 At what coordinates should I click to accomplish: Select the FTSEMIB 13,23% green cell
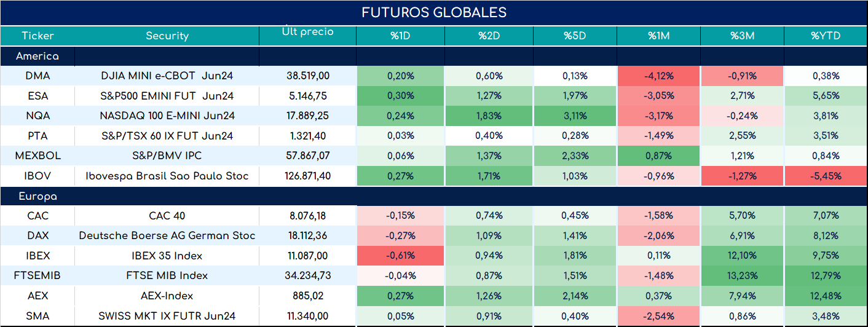[743, 275]
